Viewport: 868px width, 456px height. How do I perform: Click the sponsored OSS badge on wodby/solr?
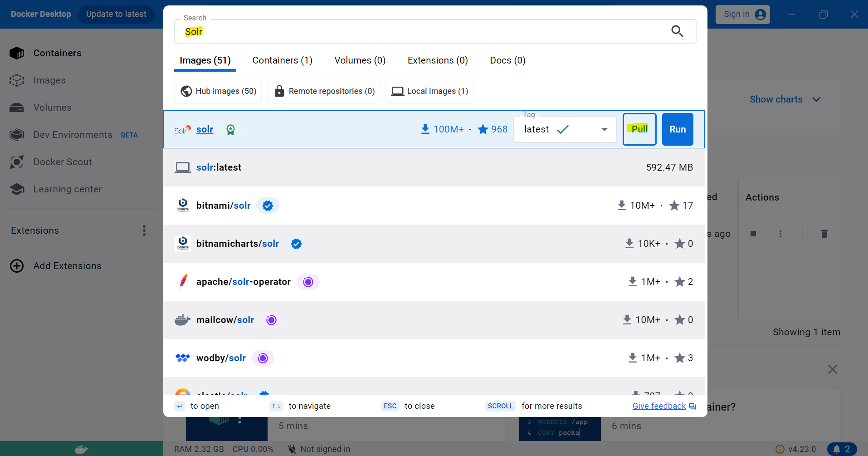point(263,358)
